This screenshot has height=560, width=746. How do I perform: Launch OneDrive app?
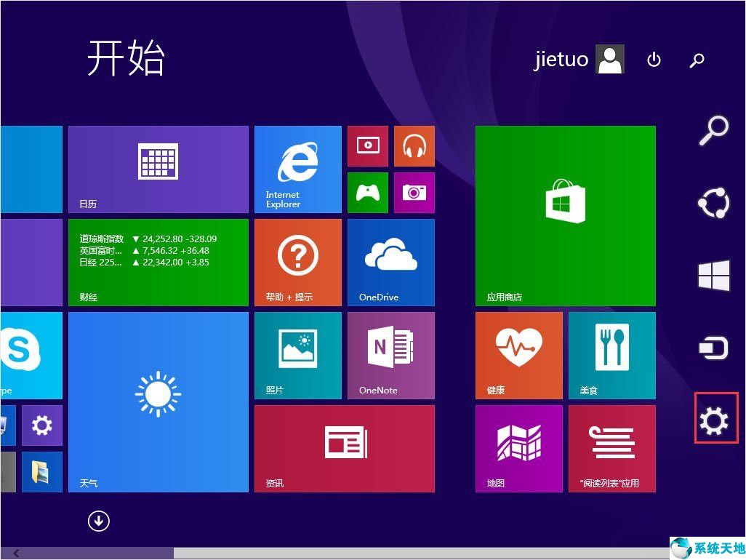point(390,262)
